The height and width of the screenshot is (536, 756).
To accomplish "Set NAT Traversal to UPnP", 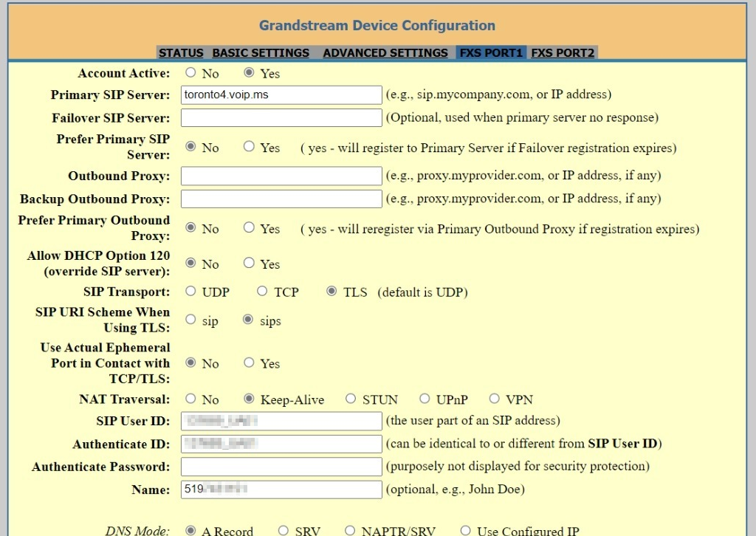I will (425, 398).
